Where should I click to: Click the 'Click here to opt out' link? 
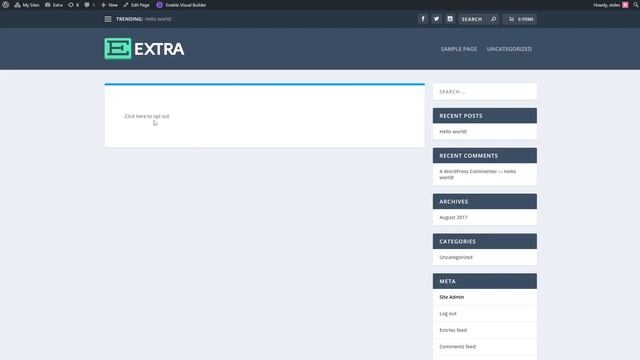(x=147, y=116)
